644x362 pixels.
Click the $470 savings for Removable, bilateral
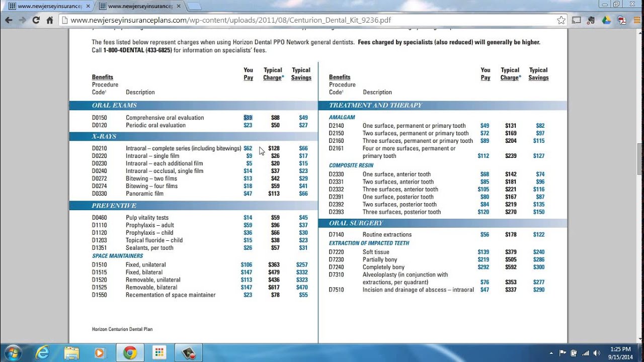click(302, 288)
